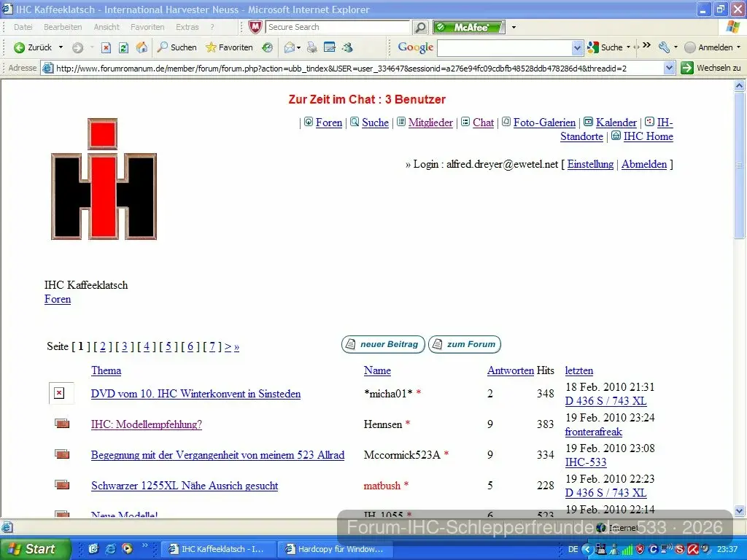Click the Wechseln zu go button

pyautogui.click(x=711, y=68)
